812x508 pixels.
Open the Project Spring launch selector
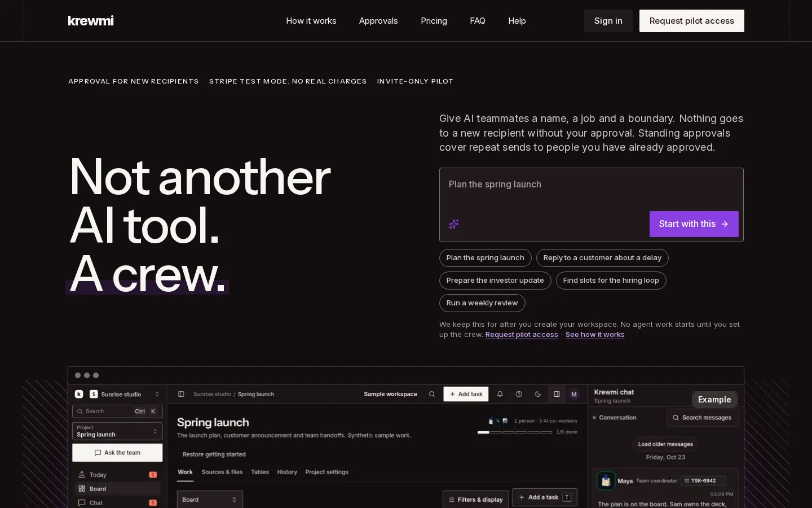(117, 431)
